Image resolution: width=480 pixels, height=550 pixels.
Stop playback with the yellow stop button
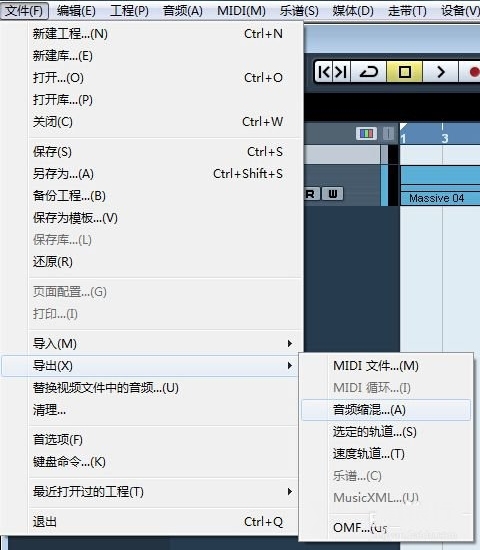click(x=405, y=72)
